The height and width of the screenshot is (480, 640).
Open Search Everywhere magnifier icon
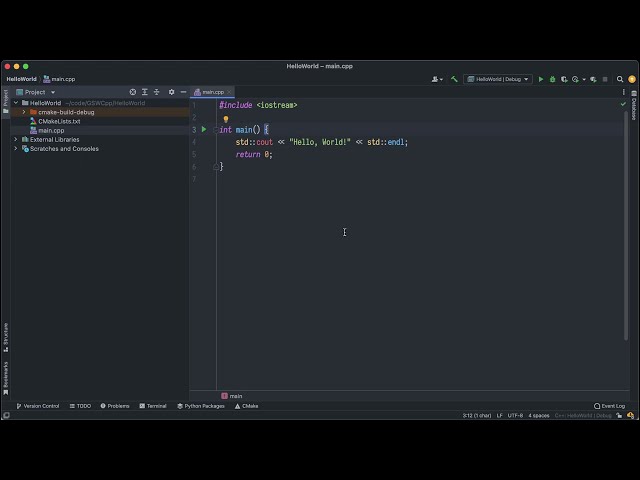(620, 79)
